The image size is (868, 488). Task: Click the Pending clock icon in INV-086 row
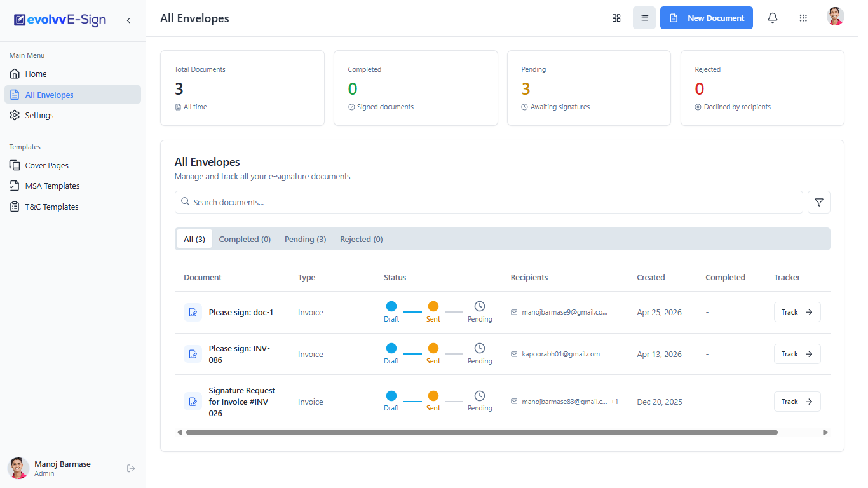click(480, 348)
